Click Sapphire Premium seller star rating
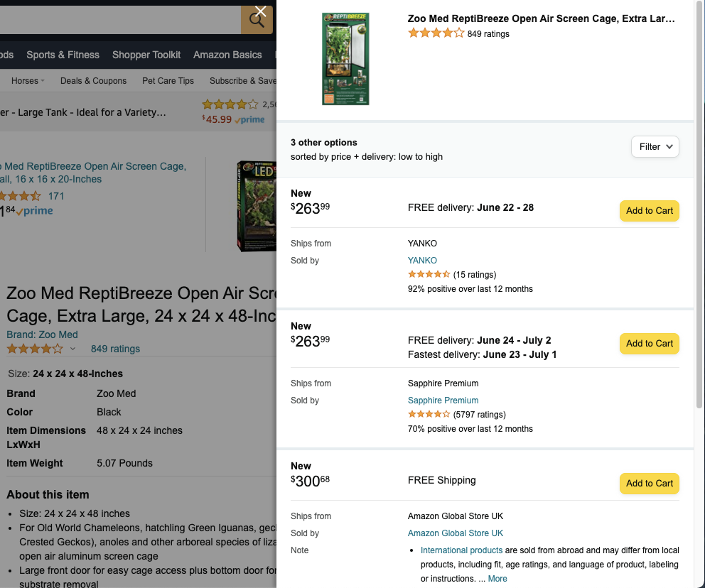This screenshot has width=705, height=588. (x=429, y=415)
